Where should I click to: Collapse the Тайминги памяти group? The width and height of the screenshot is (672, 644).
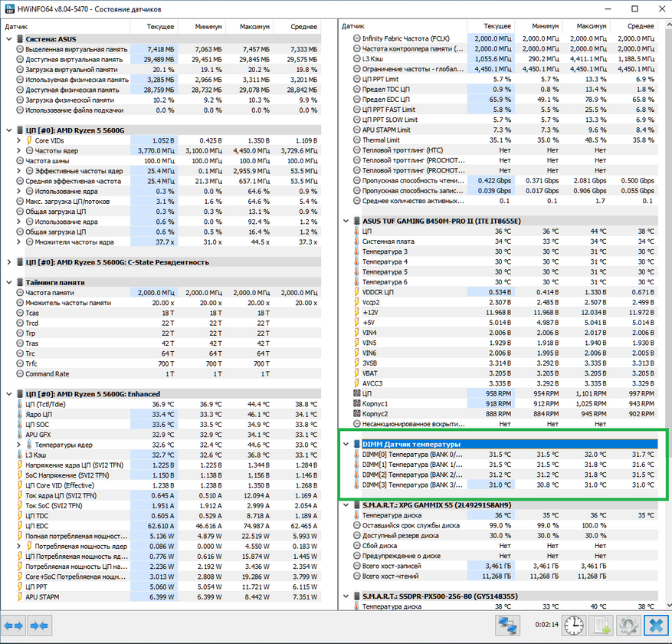(x=9, y=282)
